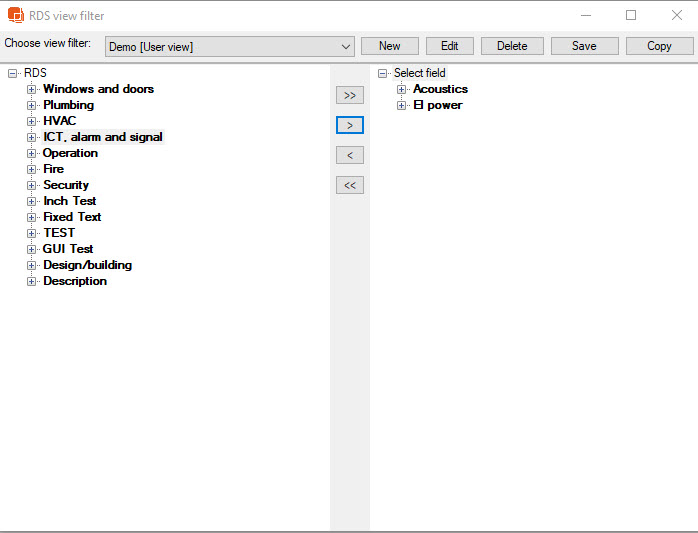Expand the ICT, alarm and signal node

[x=31, y=138]
